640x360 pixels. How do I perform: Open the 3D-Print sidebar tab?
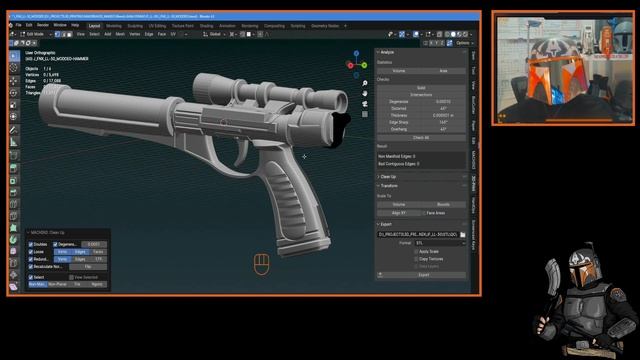[x=473, y=184]
